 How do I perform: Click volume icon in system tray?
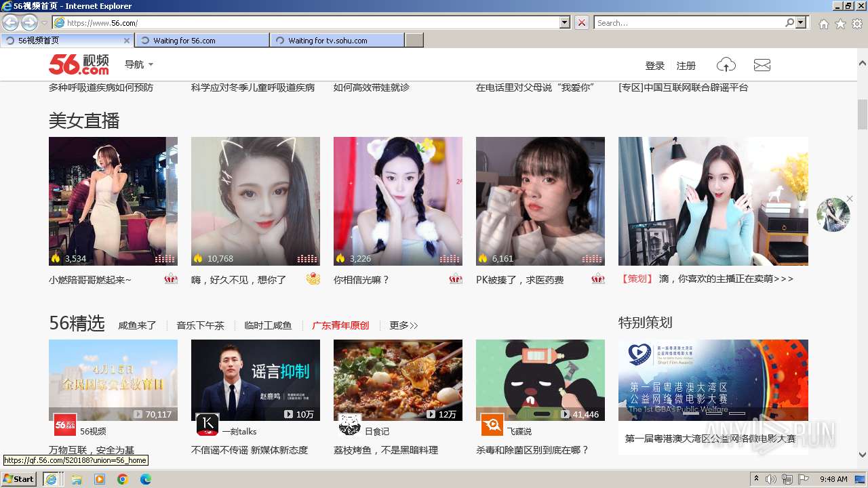[770, 479]
